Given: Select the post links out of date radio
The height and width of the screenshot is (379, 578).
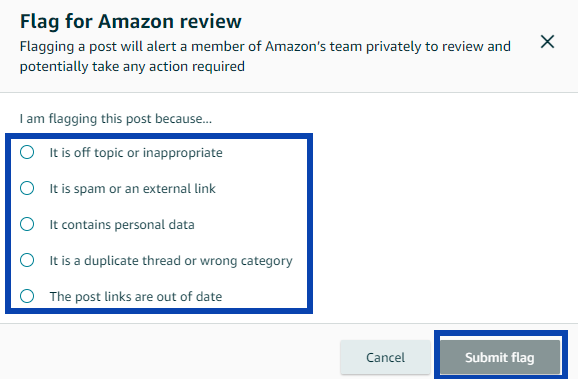Looking at the screenshot, I should [27, 296].
